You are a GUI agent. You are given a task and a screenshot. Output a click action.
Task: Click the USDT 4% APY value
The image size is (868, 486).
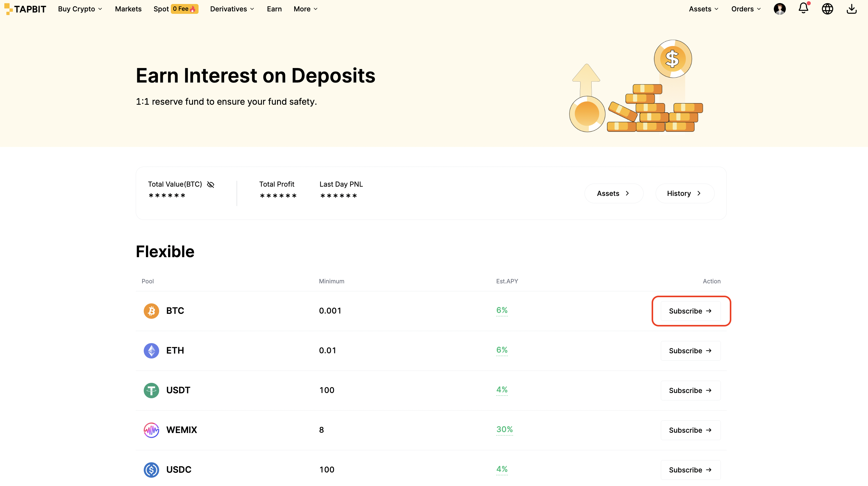(502, 390)
